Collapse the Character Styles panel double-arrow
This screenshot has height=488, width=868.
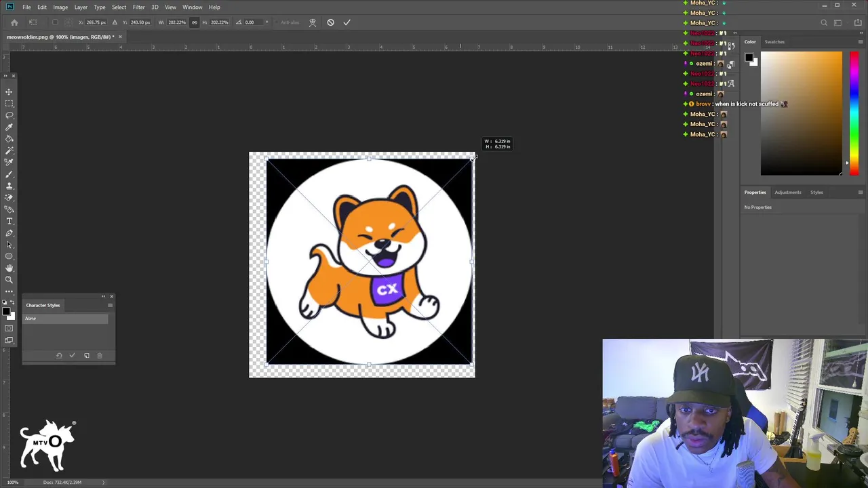tap(103, 296)
